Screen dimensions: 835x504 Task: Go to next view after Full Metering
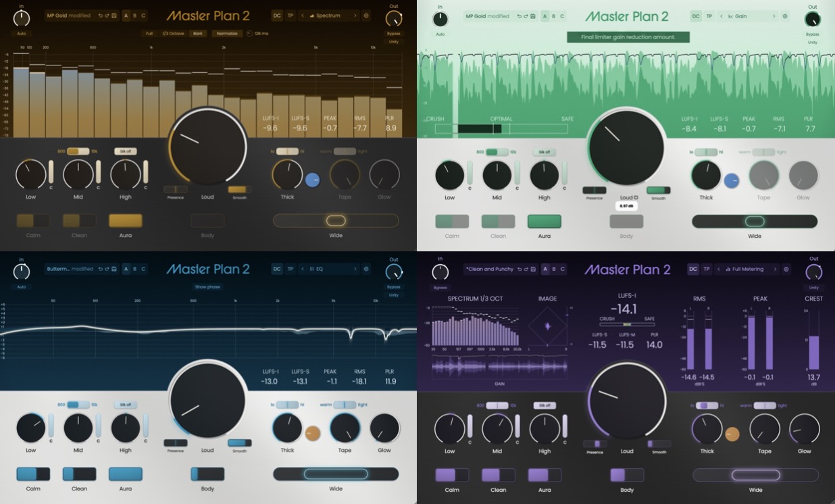coord(774,269)
